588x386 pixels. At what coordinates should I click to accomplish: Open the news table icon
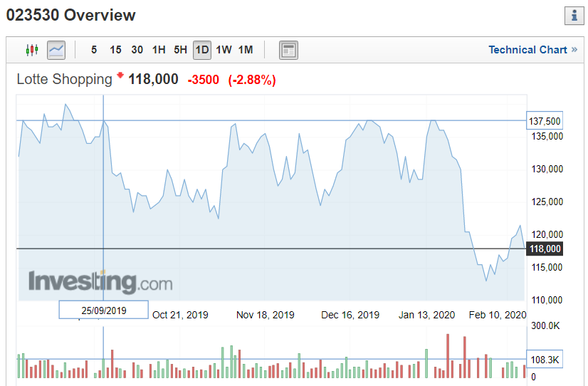[288, 50]
